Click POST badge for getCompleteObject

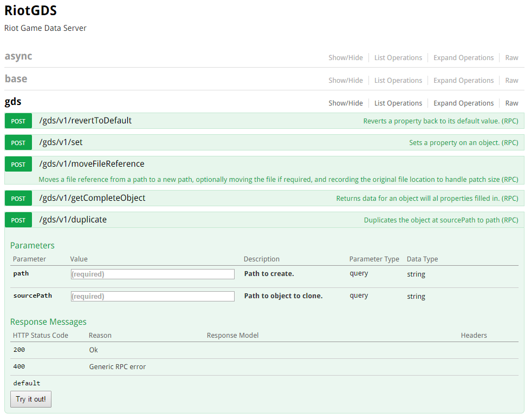coord(18,199)
